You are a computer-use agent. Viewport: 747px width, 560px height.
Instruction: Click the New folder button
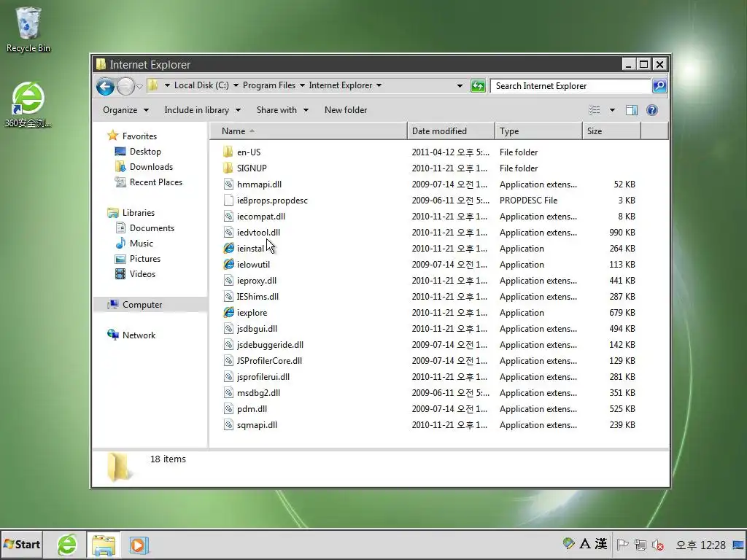346,110
